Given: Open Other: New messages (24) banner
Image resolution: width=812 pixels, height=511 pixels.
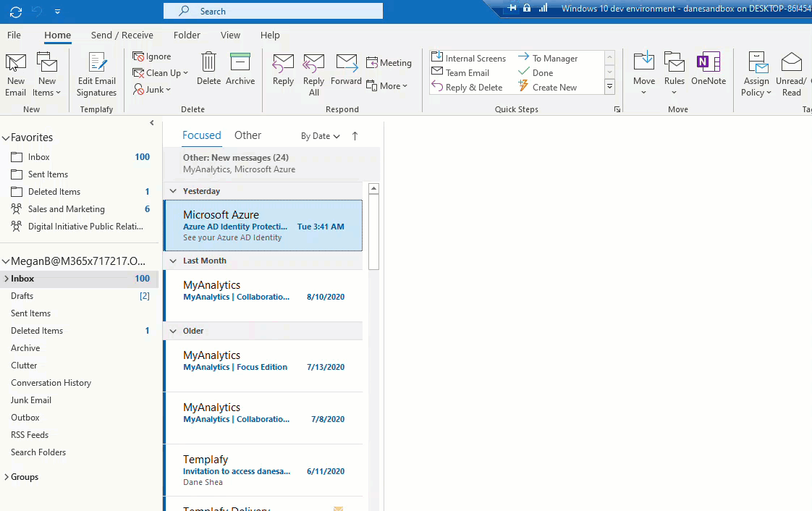Looking at the screenshot, I should [271, 163].
